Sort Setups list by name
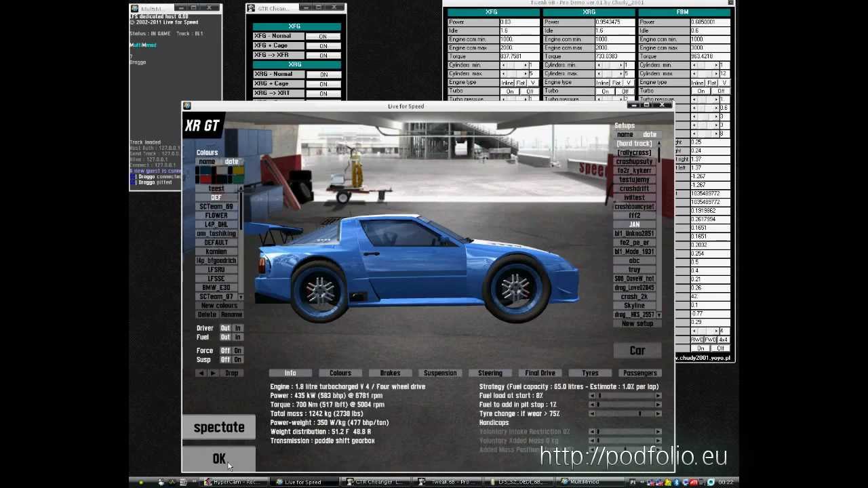 tap(625, 134)
